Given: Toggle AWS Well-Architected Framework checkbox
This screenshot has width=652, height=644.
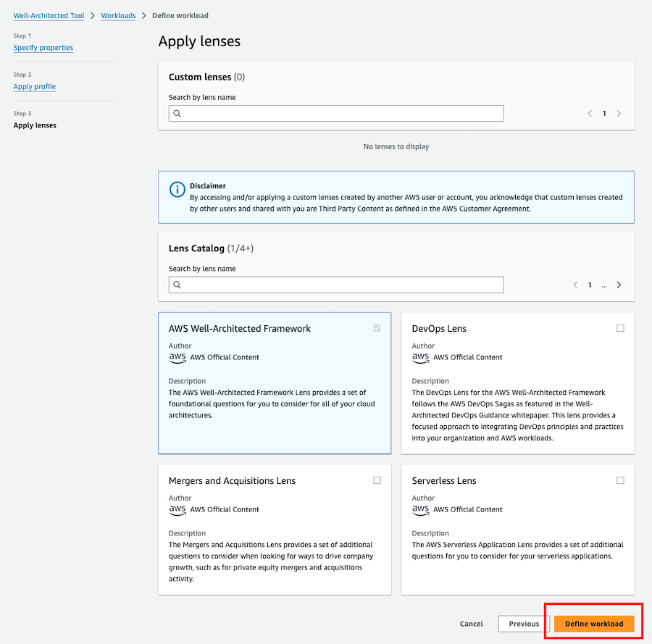Looking at the screenshot, I should (377, 328).
